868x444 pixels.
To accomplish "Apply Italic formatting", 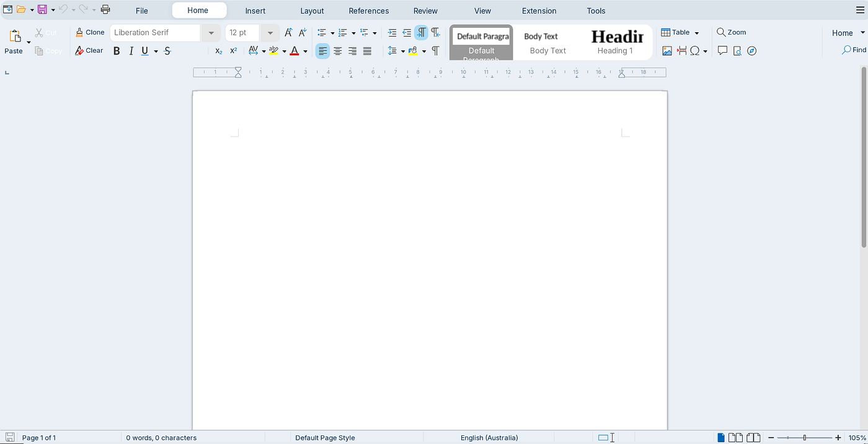I will click(x=131, y=51).
